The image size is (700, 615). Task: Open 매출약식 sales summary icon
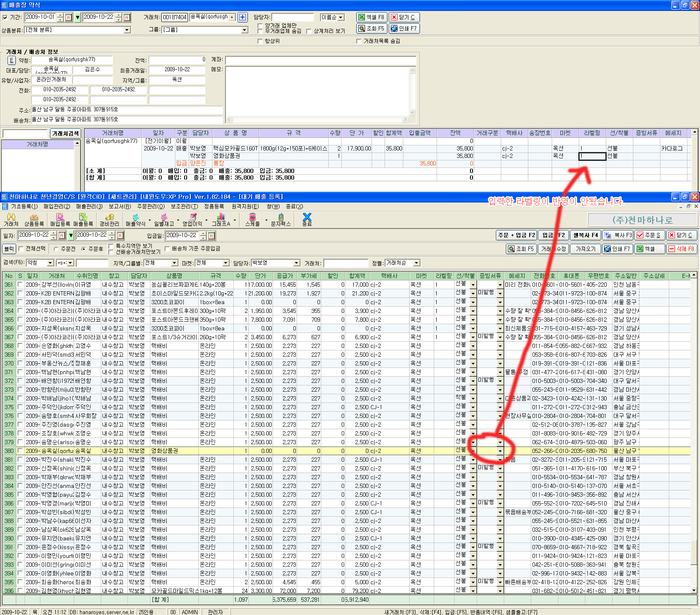coord(136,220)
